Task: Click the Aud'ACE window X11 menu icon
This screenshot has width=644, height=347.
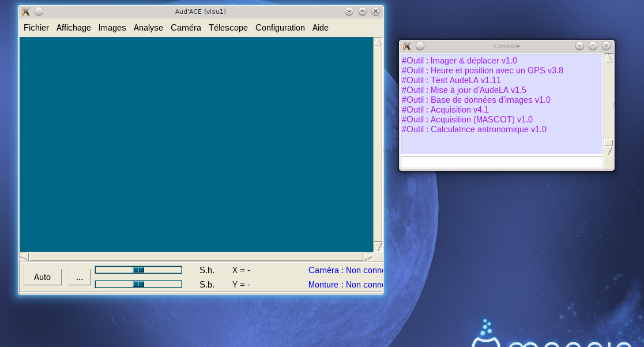Action: tap(26, 12)
